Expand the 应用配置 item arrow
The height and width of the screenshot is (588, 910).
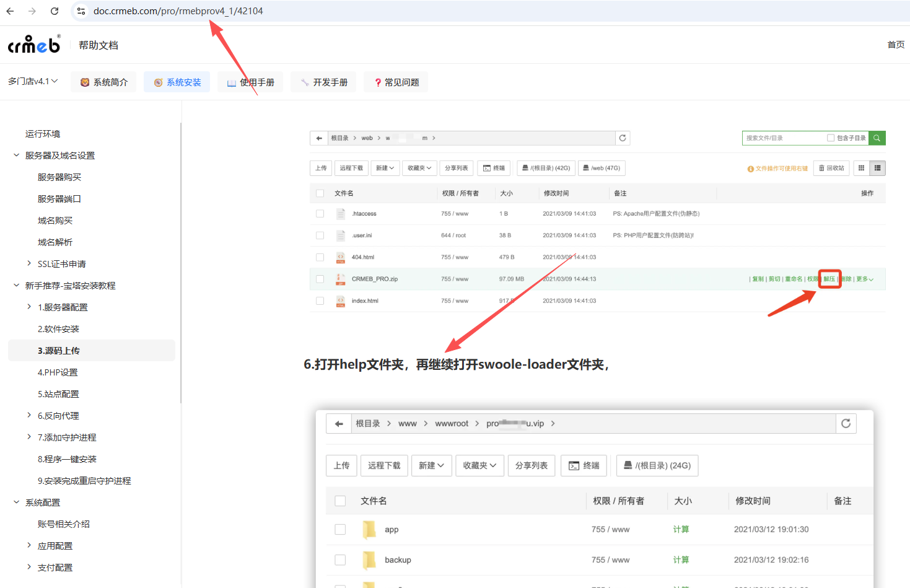28,546
